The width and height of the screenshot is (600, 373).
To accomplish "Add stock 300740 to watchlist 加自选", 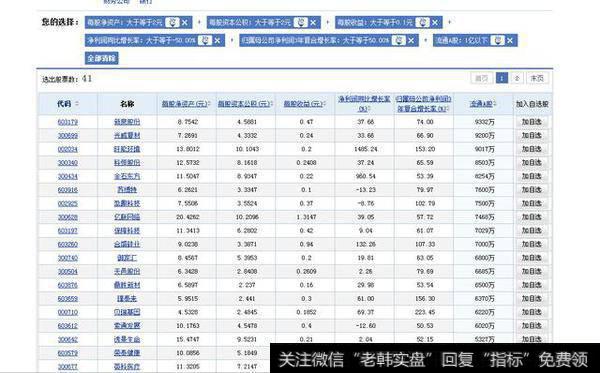I will point(532,258).
